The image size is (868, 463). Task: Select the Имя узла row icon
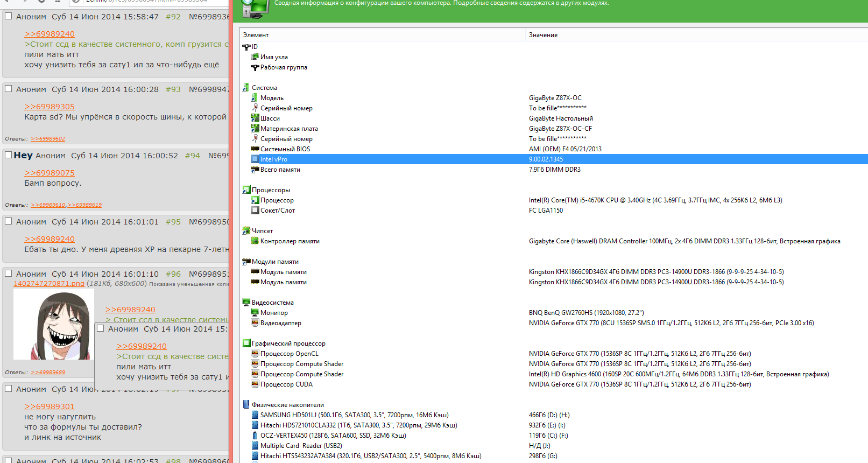[x=255, y=57]
